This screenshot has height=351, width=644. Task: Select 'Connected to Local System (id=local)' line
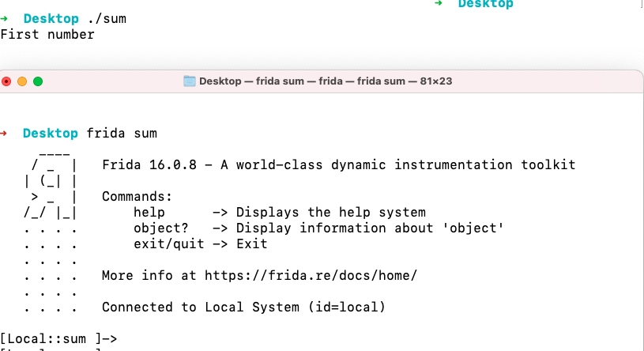(243, 307)
